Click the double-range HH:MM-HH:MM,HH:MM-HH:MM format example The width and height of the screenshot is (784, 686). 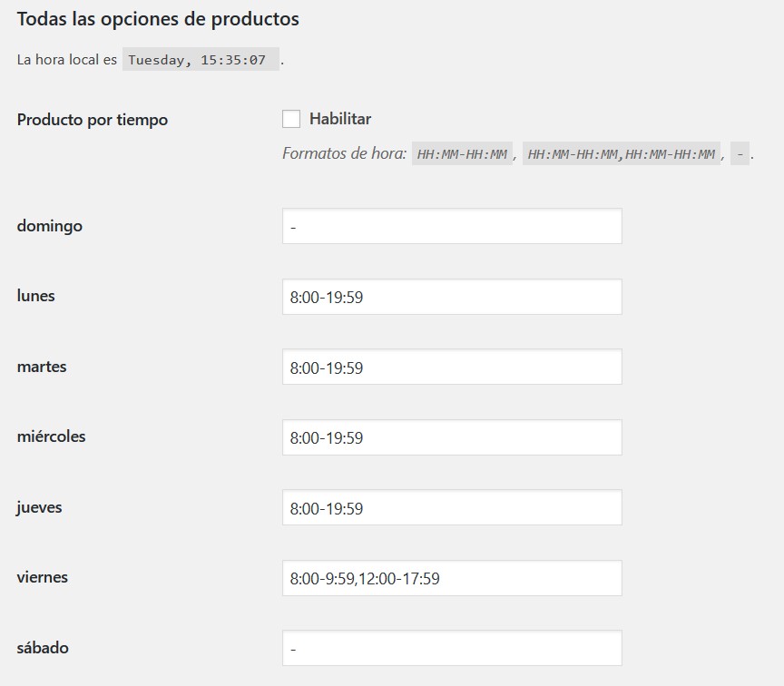622,154
